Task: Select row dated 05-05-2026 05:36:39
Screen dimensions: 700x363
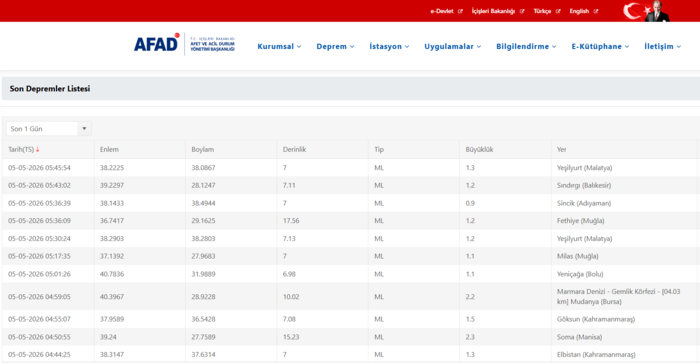Action: point(350,203)
